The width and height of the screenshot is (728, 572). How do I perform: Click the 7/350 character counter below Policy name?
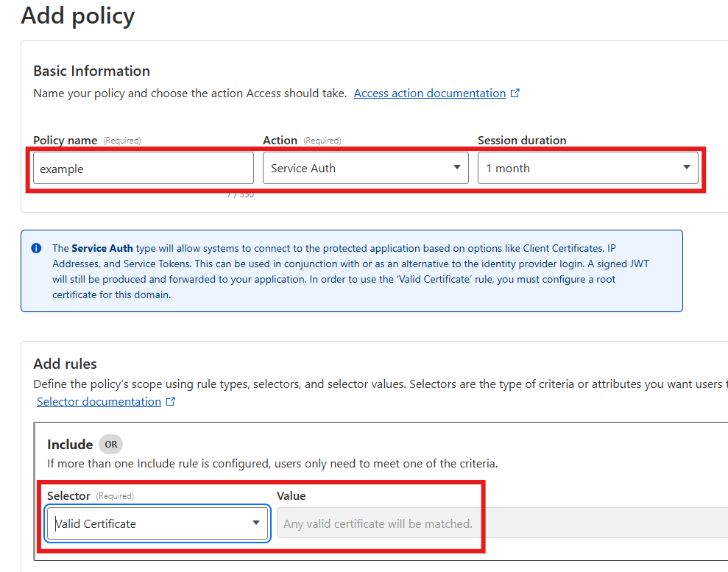[x=241, y=194]
